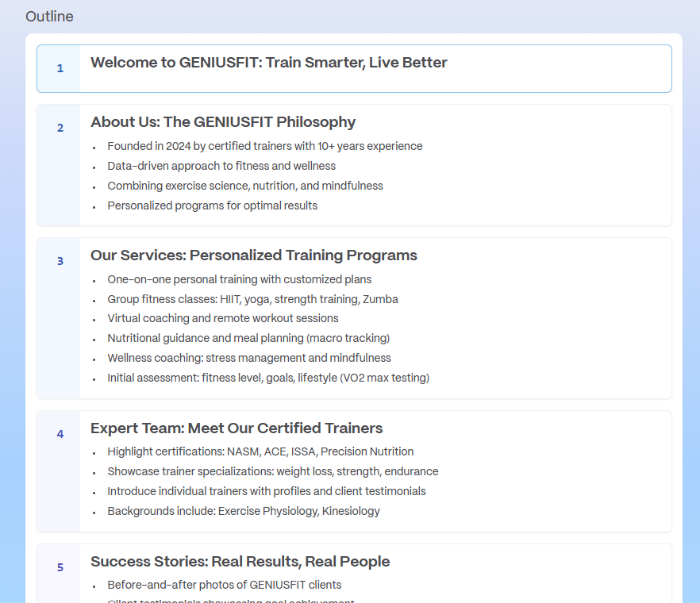Click bullet 'Showcase trainer specializations: weight loss'
Viewport: 700px width, 603px height.
point(273,471)
